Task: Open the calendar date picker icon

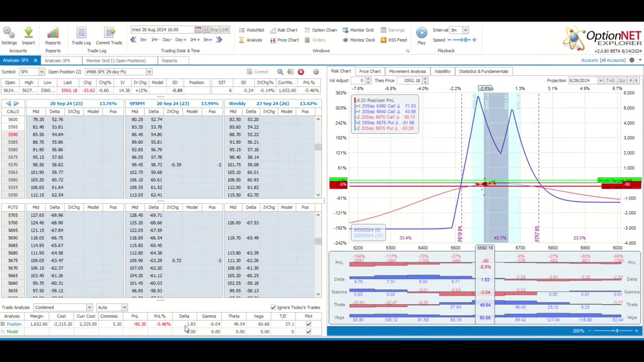Action: [198, 30]
